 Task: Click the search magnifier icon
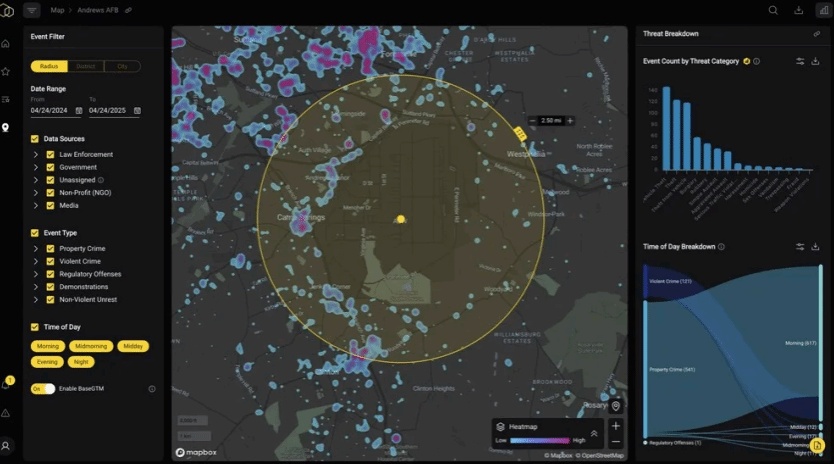point(773,10)
